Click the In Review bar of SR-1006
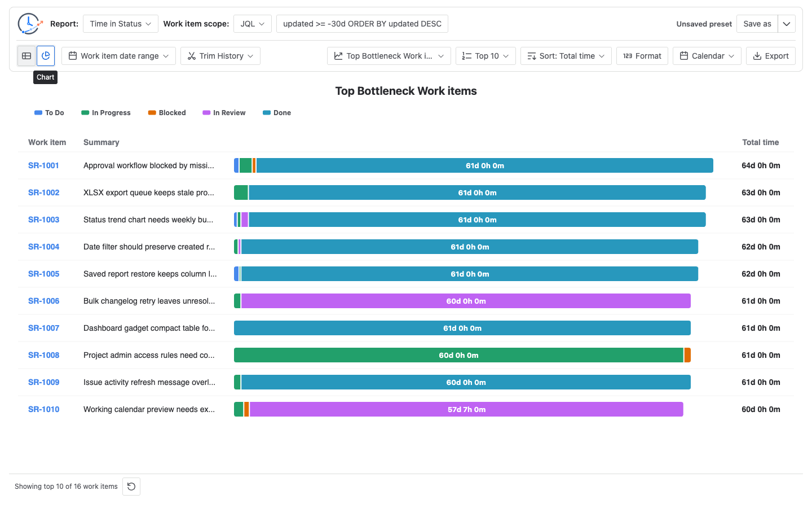 [466, 301]
